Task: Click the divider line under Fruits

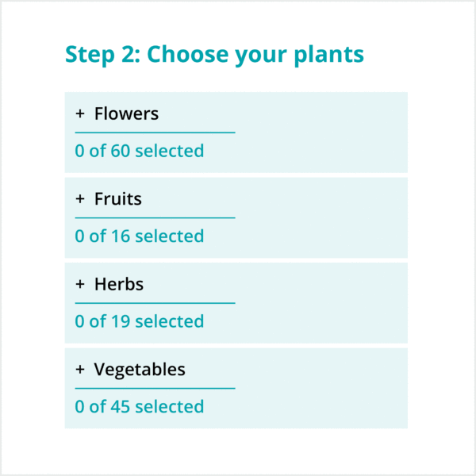Action: (155, 217)
